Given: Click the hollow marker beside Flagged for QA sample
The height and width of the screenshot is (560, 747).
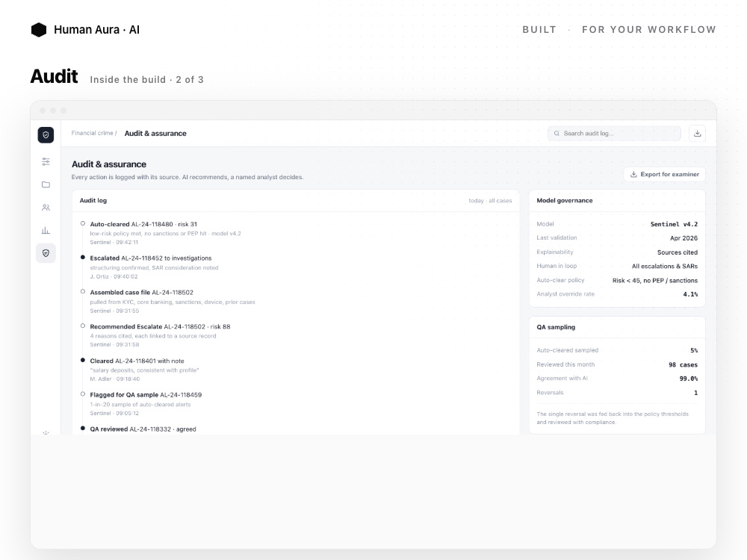Looking at the screenshot, I should pyautogui.click(x=83, y=394).
